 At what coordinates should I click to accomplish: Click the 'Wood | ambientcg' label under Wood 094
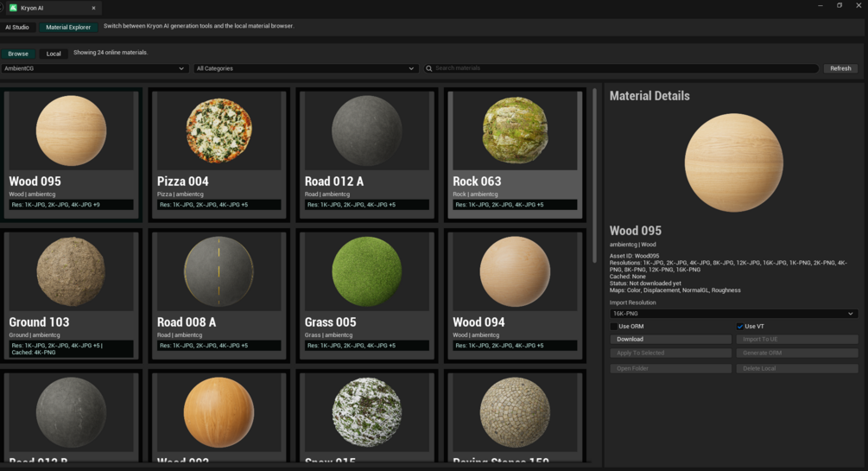coord(476,334)
